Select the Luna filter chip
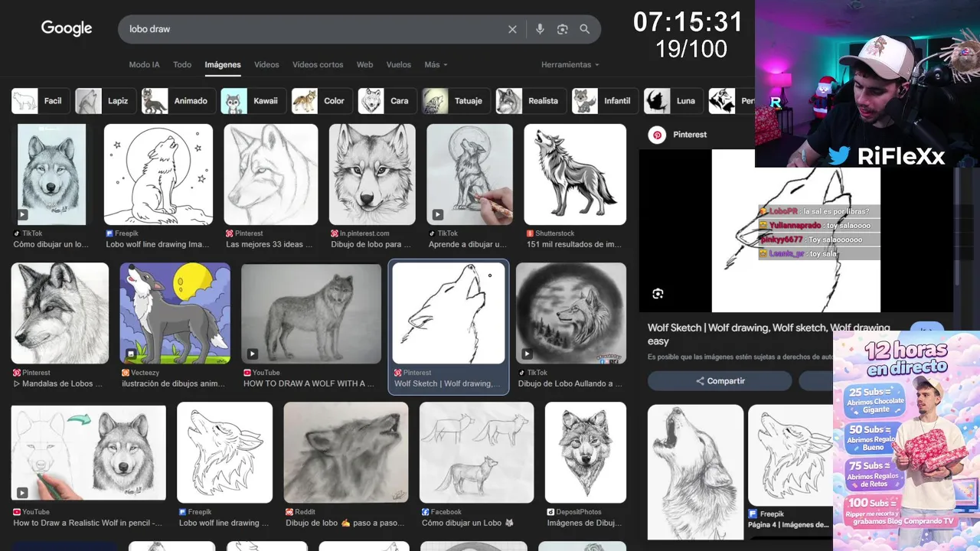The width and height of the screenshot is (980, 551). point(674,101)
